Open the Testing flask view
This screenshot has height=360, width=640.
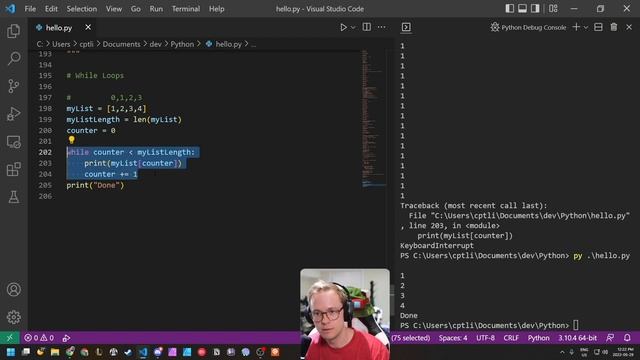(x=13, y=197)
